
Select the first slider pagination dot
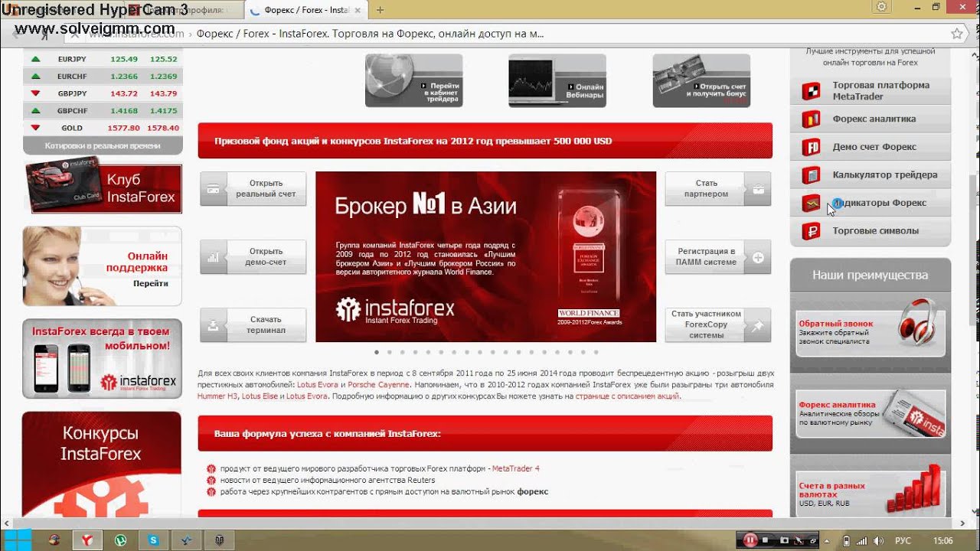coord(376,352)
